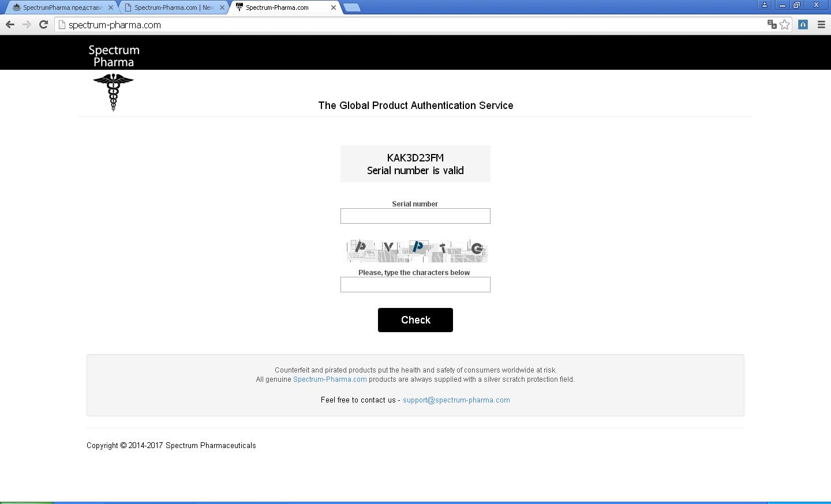Click the blue extension icon in toolbar
Screen dimensions: 831x504
tap(803, 24)
